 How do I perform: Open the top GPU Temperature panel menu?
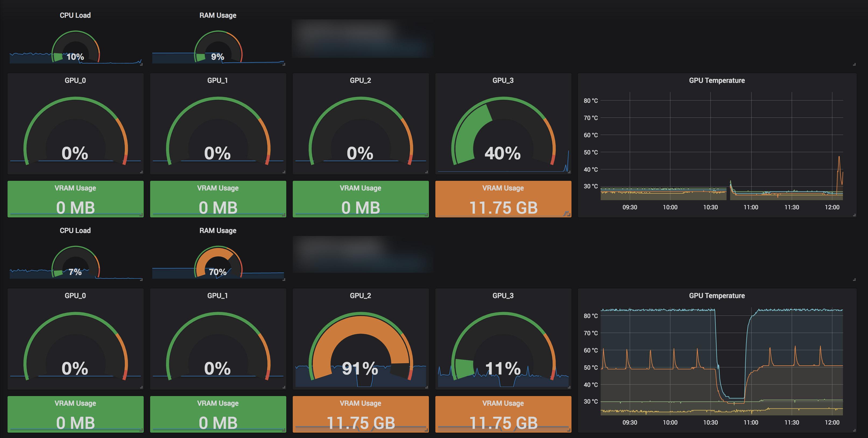click(x=716, y=80)
